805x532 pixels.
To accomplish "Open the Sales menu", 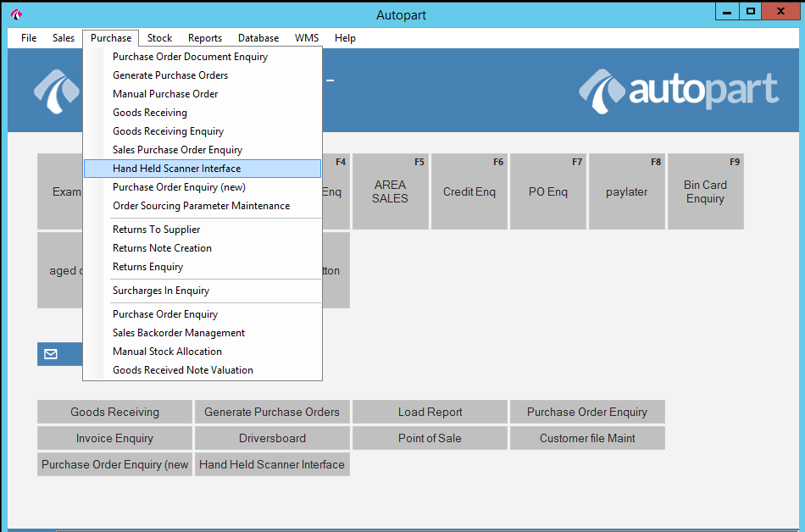I will click(64, 38).
